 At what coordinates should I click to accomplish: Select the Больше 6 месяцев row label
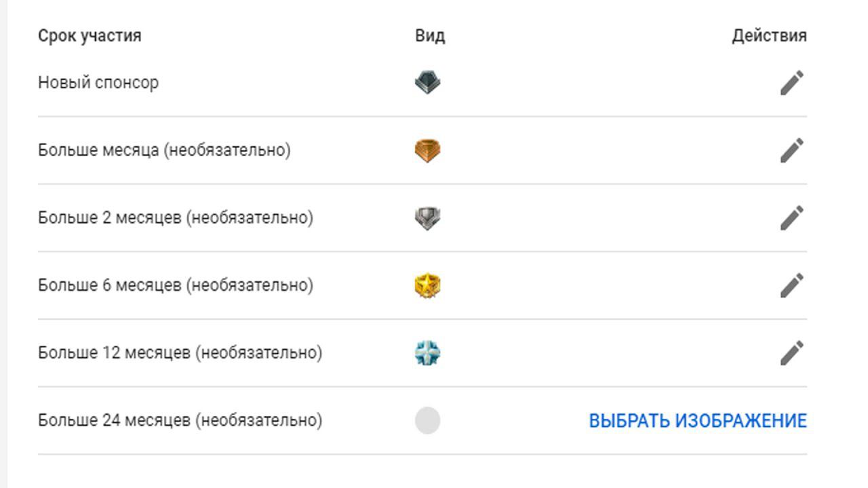[175, 285]
